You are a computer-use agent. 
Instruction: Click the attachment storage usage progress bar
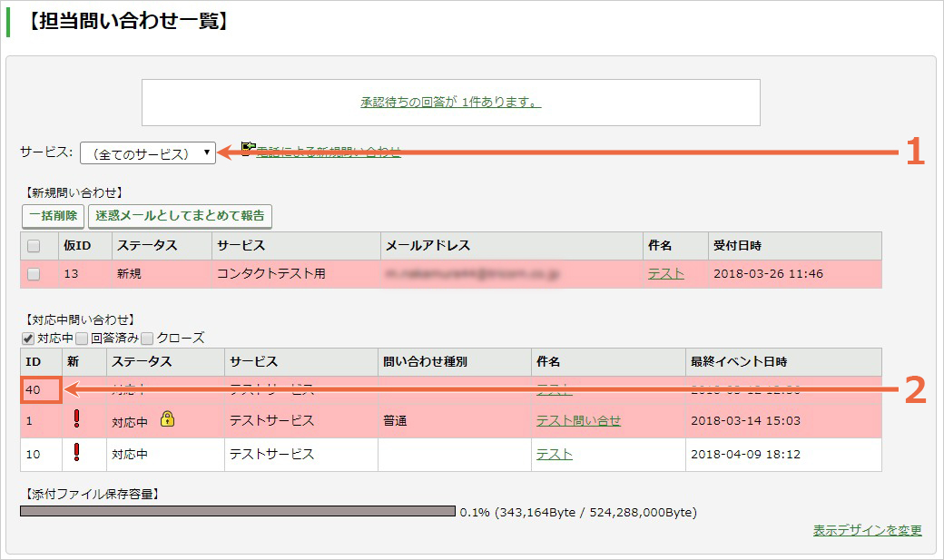click(238, 511)
